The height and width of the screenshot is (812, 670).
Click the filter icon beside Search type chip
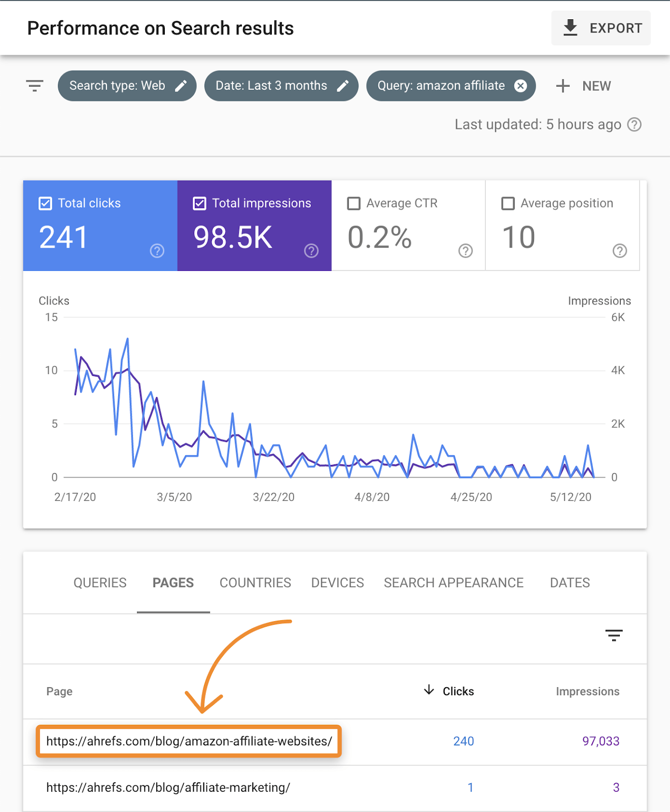point(34,86)
